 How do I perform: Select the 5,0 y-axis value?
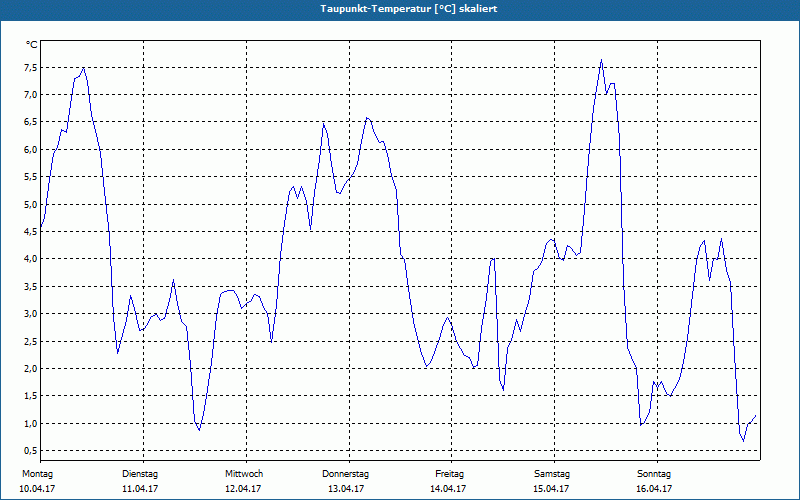pos(31,204)
